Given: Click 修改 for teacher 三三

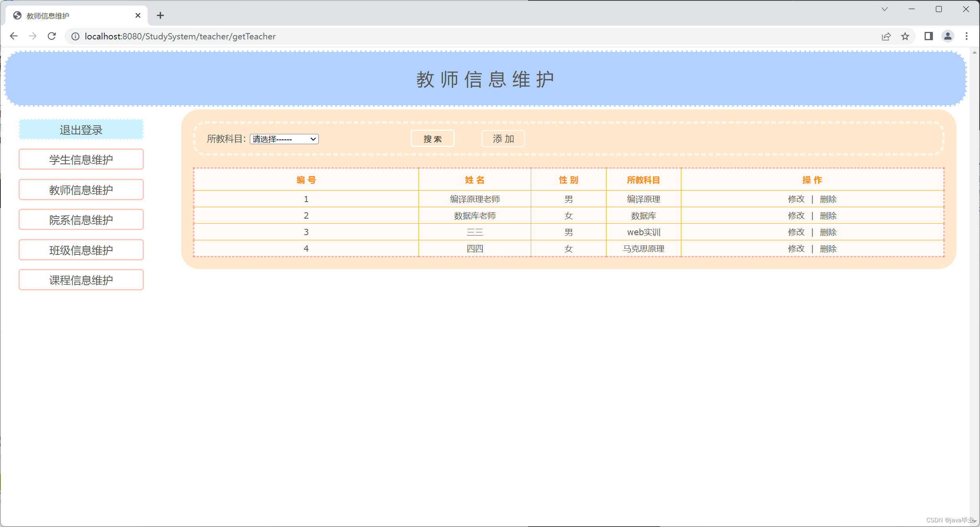Looking at the screenshot, I should (x=796, y=232).
